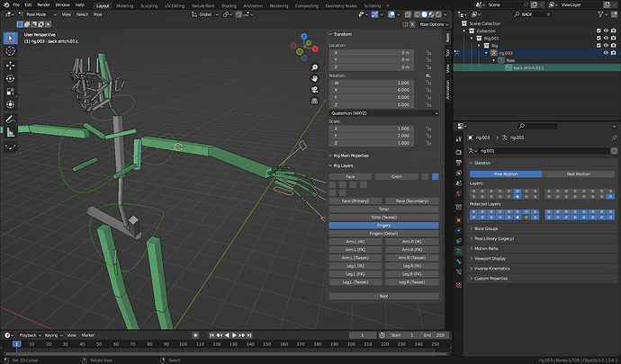Open Global transform orientation dropdown
The width and height of the screenshot is (621, 364).
[x=205, y=14]
